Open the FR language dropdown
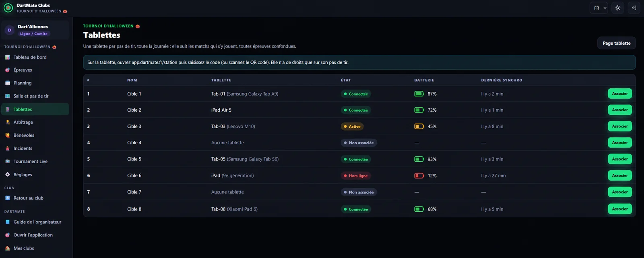Viewport: 644px width, 258px height. tap(599, 8)
